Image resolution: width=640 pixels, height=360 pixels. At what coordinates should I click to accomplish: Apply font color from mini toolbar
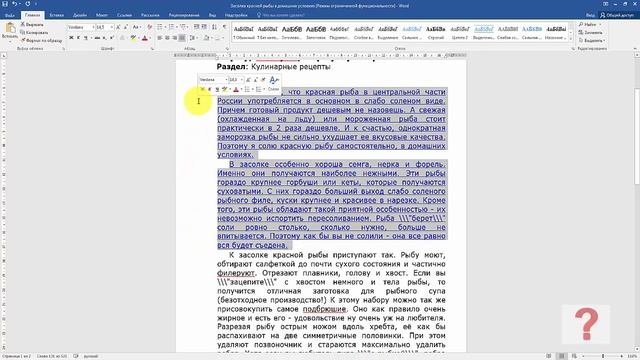[236, 89]
